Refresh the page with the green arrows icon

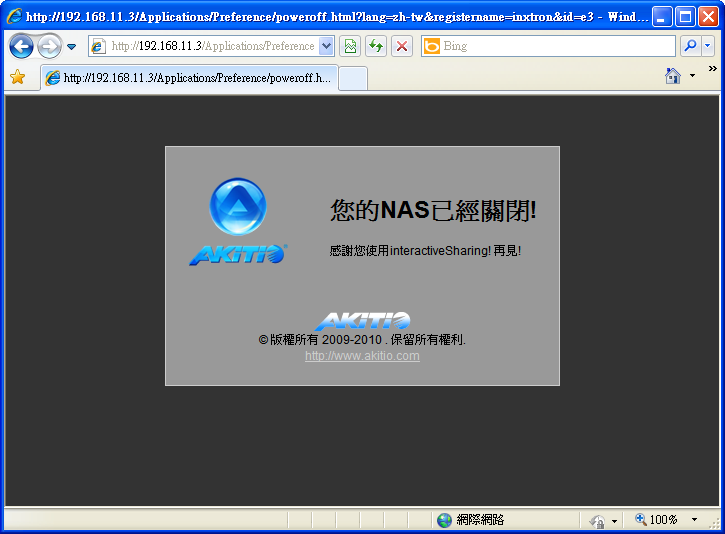tap(376, 46)
